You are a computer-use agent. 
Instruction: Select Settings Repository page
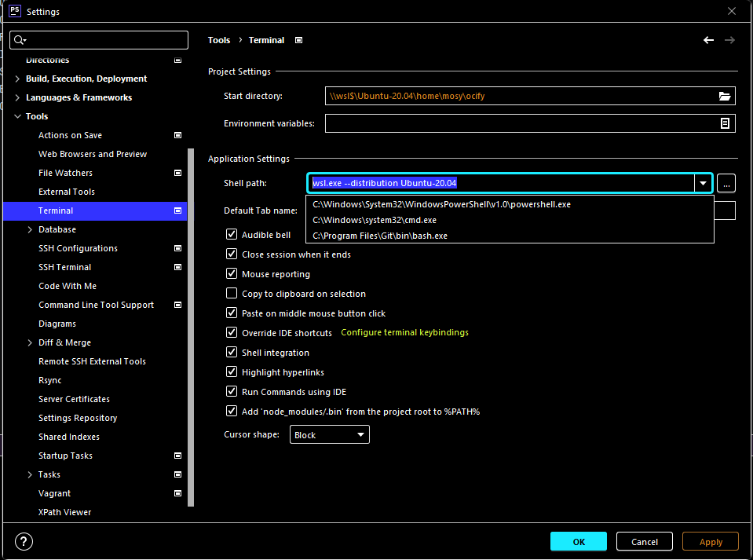pyautogui.click(x=78, y=418)
